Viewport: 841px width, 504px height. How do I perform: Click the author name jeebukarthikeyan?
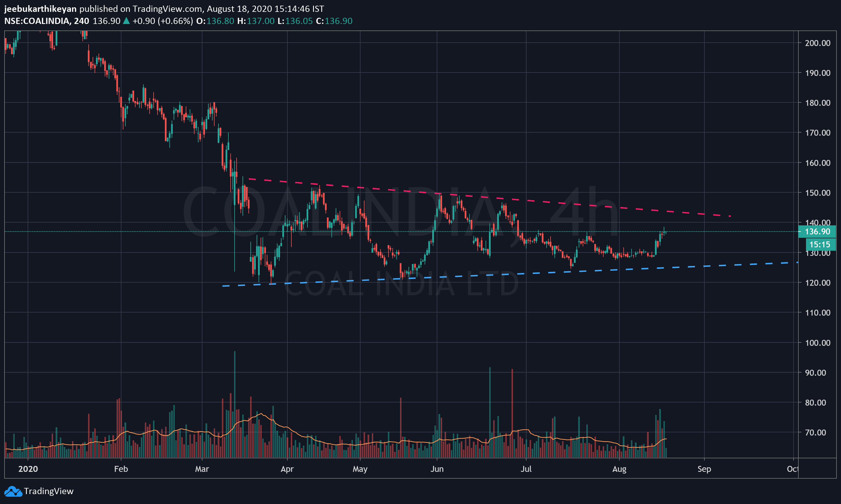pyautogui.click(x=40, y=9)
